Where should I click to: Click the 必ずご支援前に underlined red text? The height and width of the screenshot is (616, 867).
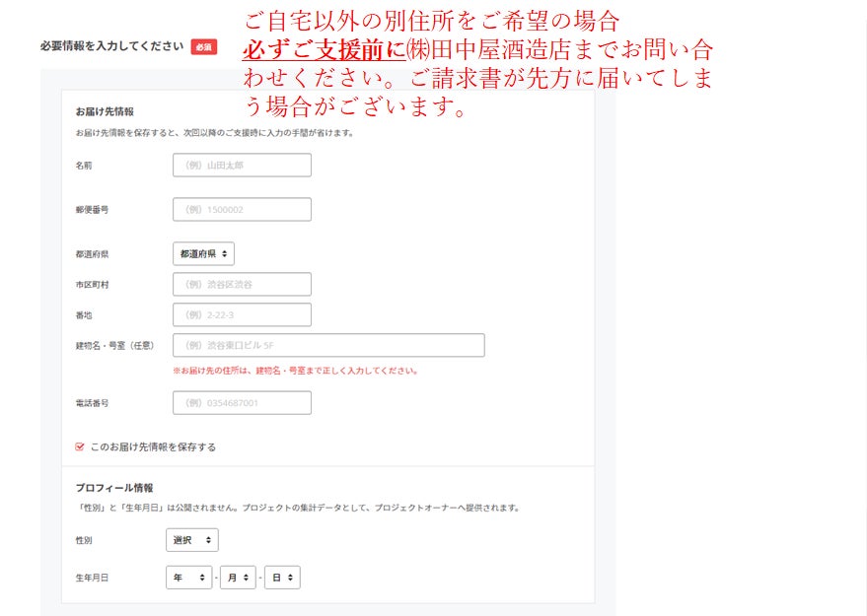click(325, 49)
